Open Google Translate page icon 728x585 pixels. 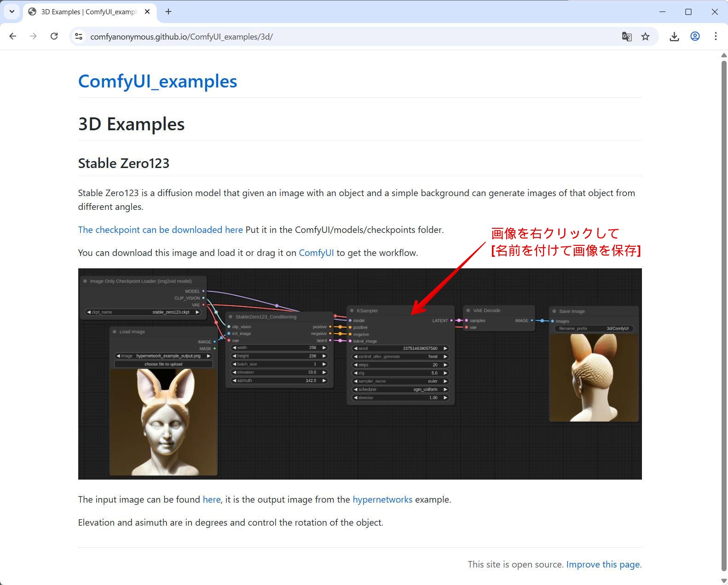click(x=627, y=36)
